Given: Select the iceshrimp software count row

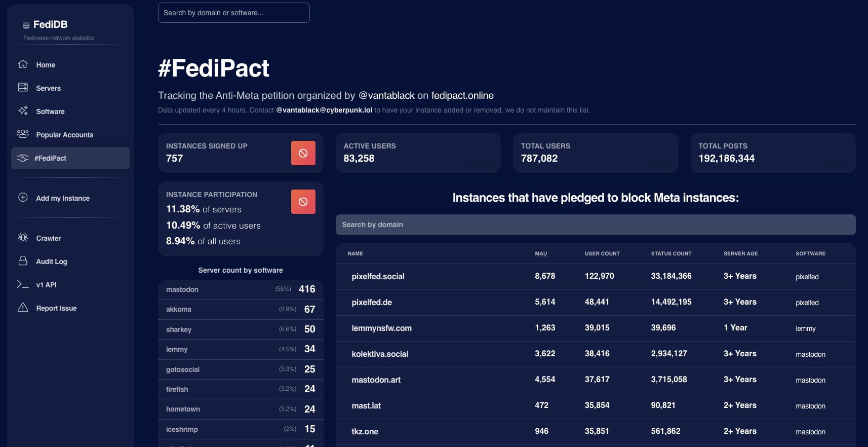Looking at the screenshot, I should tap(241, 429).
